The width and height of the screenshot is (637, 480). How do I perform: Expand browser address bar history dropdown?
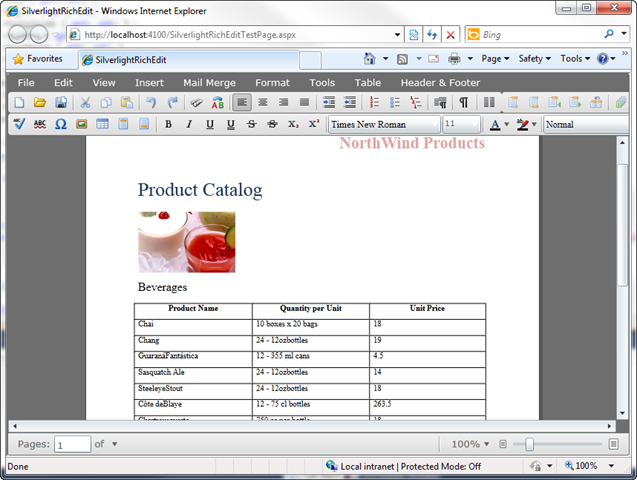398,35
